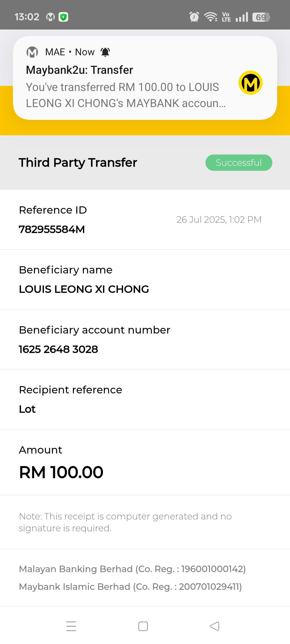This screenshot has height=644, width=290.
Task: Tap the MAE app icon in notification header
Action: [32, 52]
